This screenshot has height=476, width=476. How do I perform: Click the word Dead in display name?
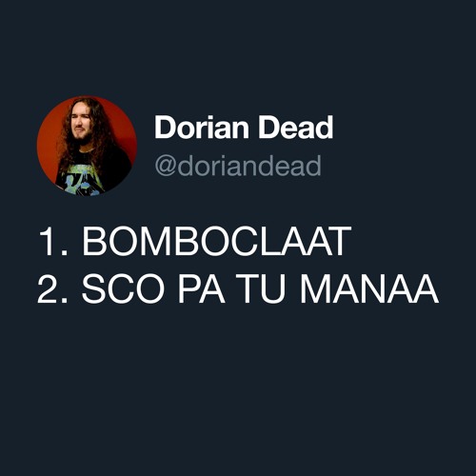tap(296, 128)
